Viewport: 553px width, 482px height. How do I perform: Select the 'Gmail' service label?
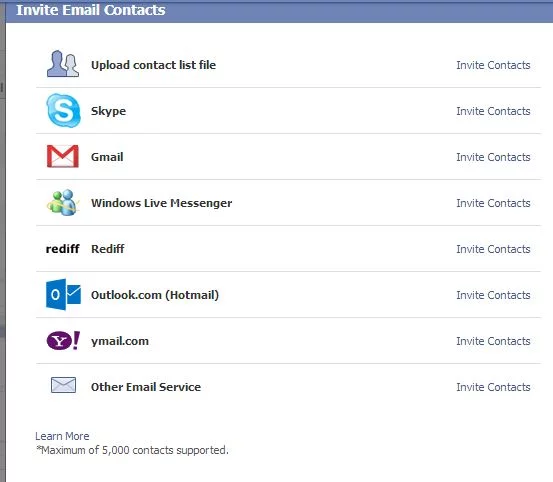point(107,157)
